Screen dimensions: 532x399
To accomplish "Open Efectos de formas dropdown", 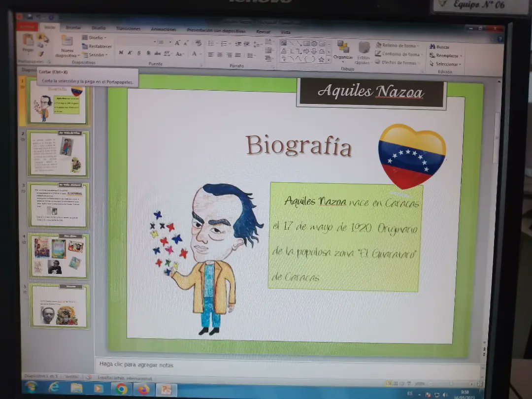I will click(398, 63).
